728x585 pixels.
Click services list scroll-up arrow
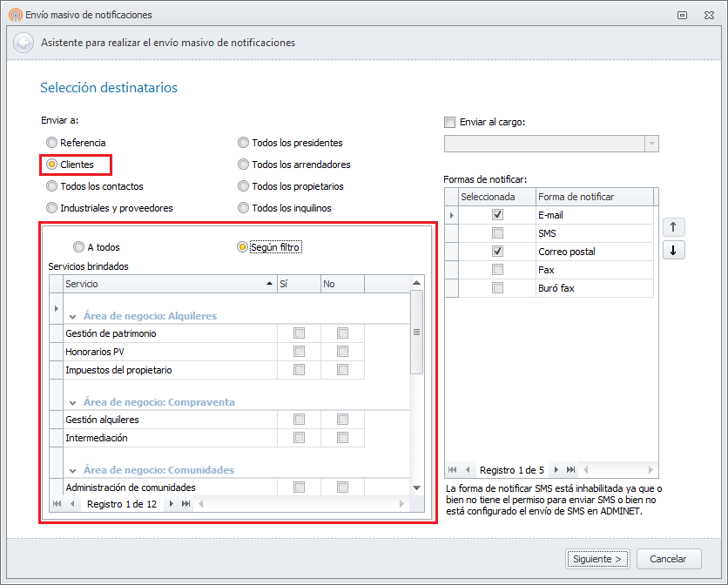[x=416, y=283]
